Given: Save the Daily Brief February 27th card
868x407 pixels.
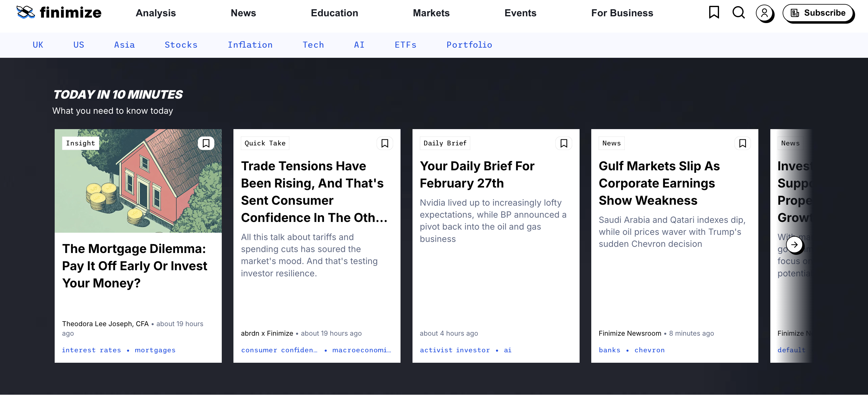Looking at the screenshot, I should [x=563, y=143].
